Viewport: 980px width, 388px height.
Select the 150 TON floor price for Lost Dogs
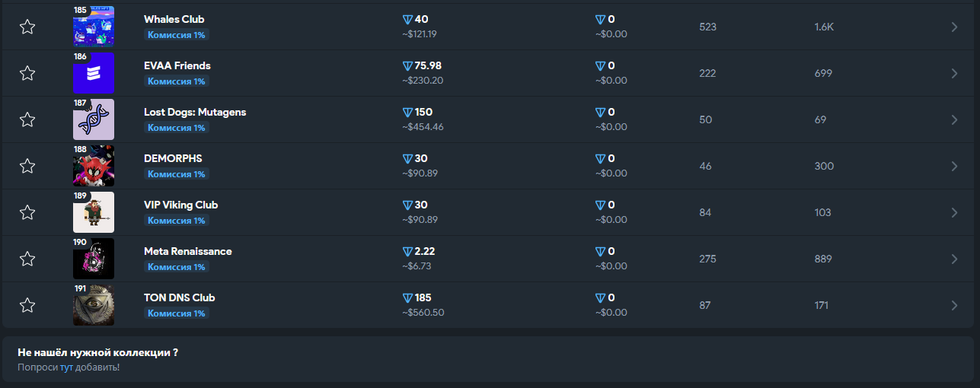[418, 112]
